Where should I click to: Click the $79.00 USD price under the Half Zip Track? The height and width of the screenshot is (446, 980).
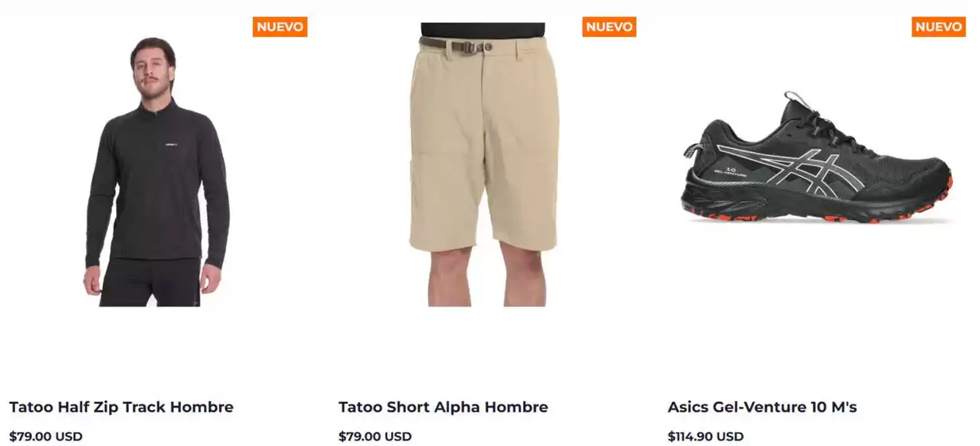[46, 436]
